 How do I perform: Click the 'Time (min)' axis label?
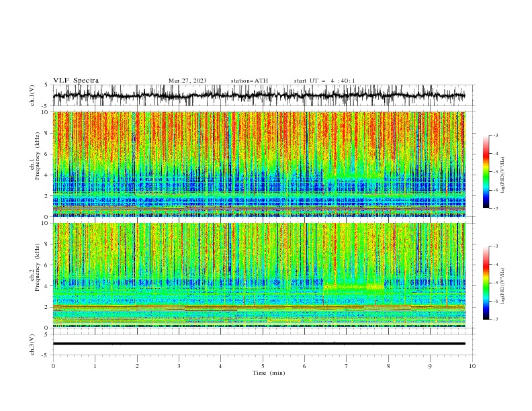click(269, 373)
